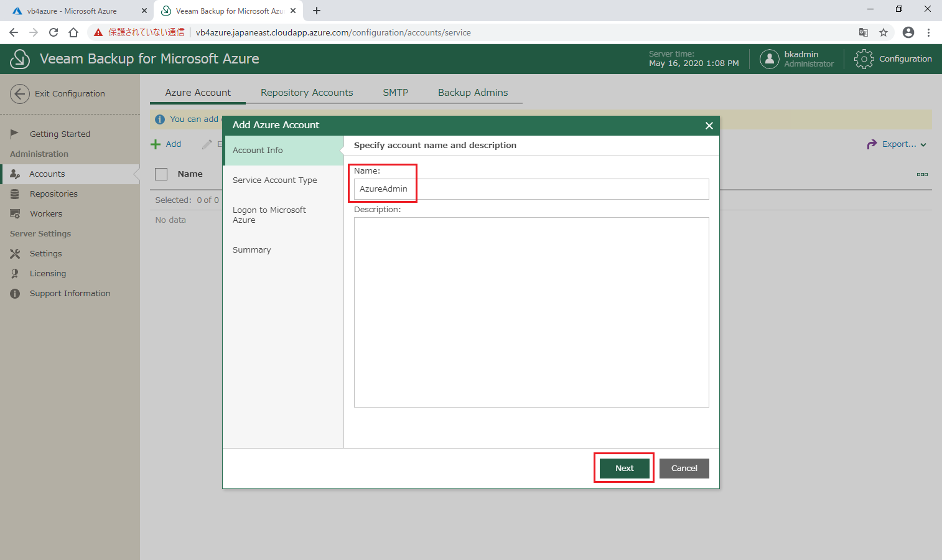
Task: Open the column chooser dots icon
Action: point(922,174)
